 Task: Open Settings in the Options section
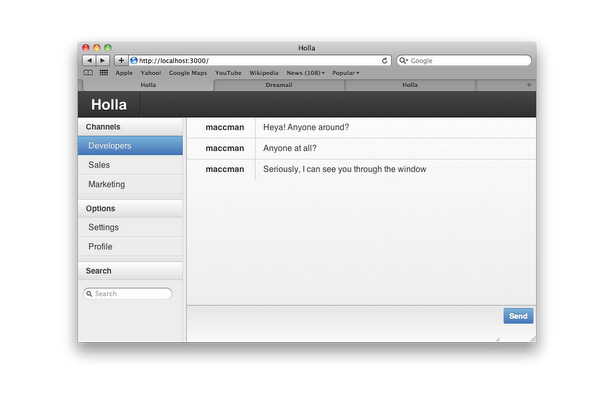click(x=130, y=227)
